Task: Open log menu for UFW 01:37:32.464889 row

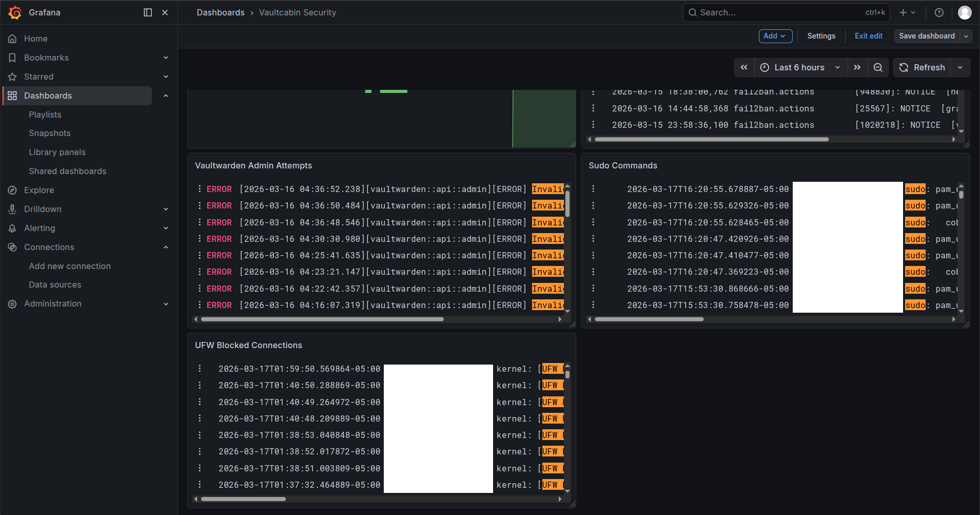Action: pyautogui.click(x=200, y=485)
